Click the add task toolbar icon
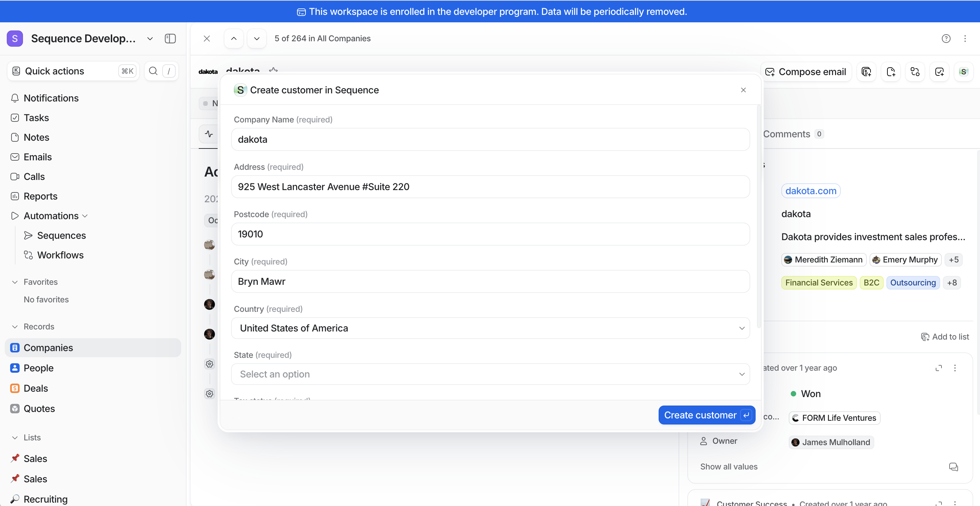The width and height of the screenshot is (980, 506). point(939,72)
